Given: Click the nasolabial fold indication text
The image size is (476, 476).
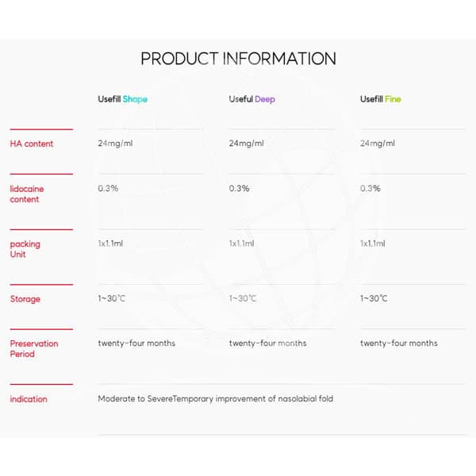Looking at the screenshot, I should [x=216, y=398].
